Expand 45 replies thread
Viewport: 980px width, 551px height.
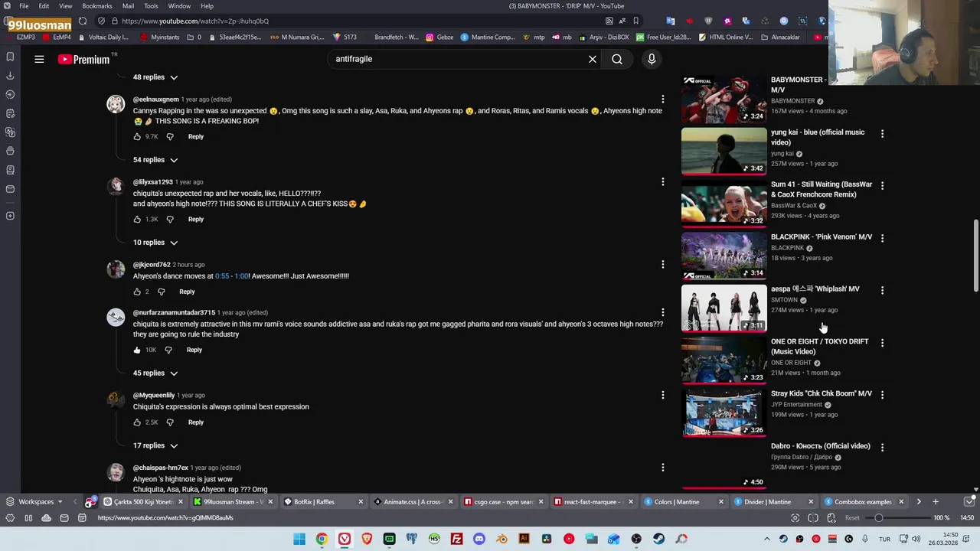(155, 373)
